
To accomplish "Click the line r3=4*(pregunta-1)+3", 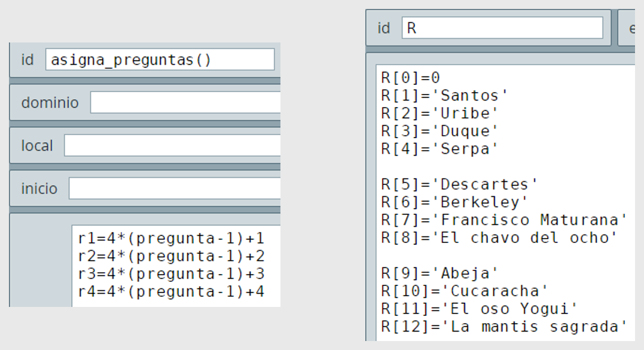I will [x=171, y=274].
